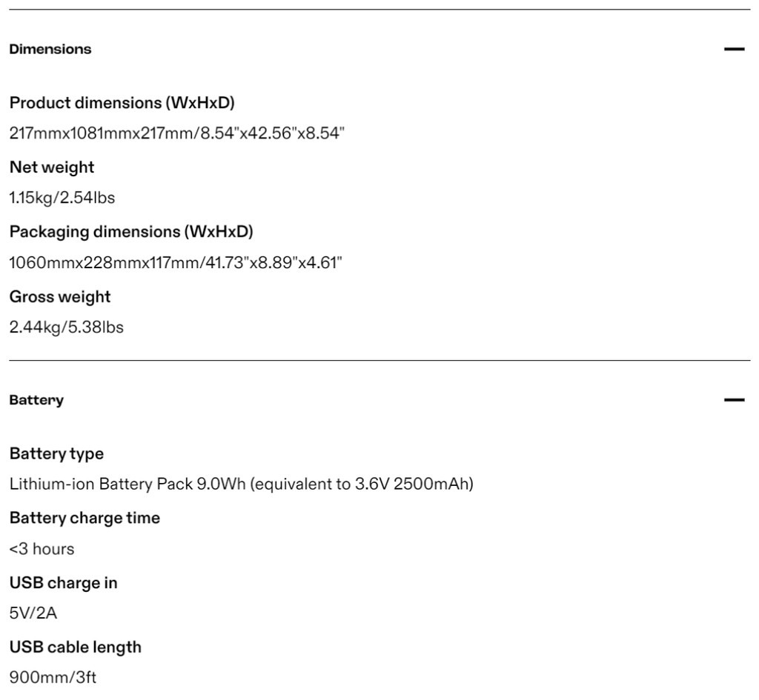Click the Net weight label
Image resolution: width=759 pixels, height=700 pixels.
tap(52, 167)
